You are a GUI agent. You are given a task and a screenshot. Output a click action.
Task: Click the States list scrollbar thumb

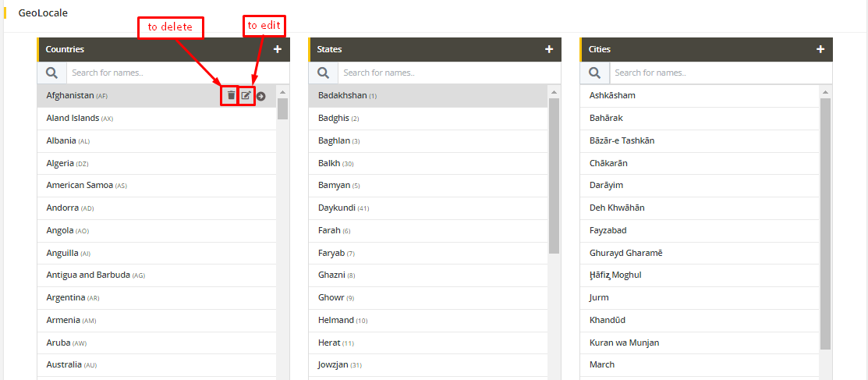click(554, 176)
